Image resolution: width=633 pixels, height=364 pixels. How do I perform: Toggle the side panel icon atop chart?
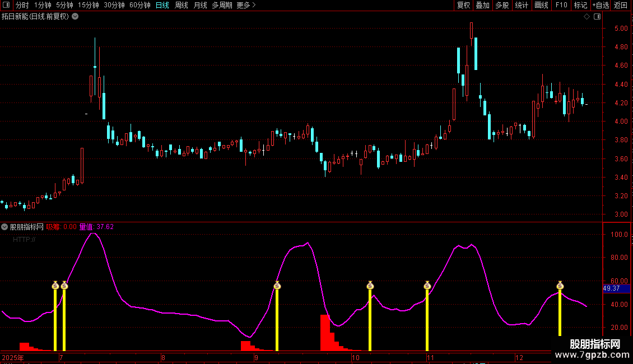coord(597,17)
